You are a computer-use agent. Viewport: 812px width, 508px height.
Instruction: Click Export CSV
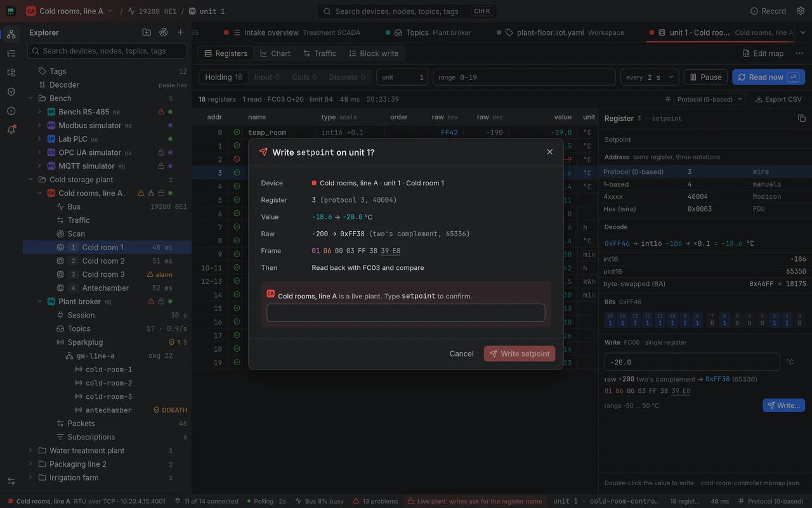pyautogui.click(x=778, y=99)
